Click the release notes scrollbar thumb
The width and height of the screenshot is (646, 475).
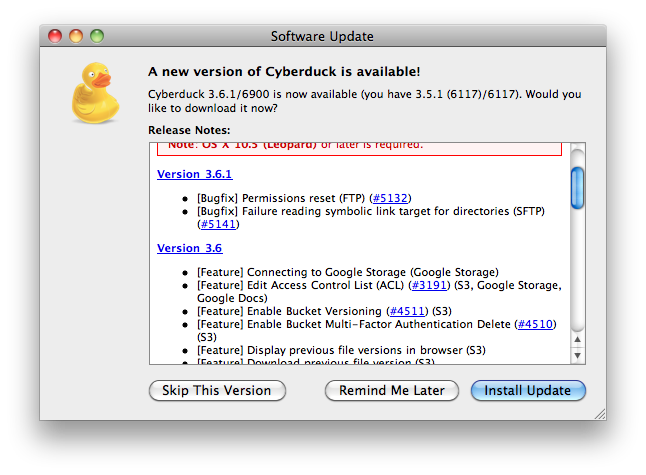click(577, 187)
